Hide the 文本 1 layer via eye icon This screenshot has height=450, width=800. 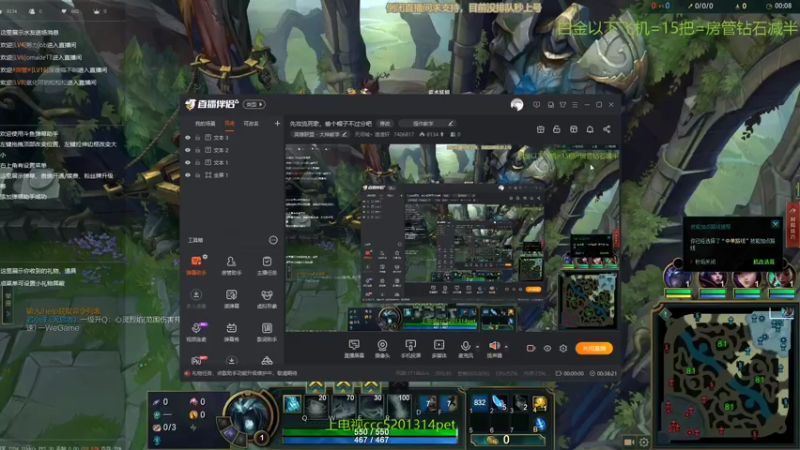pyautogui.click(x=188, y=162)
